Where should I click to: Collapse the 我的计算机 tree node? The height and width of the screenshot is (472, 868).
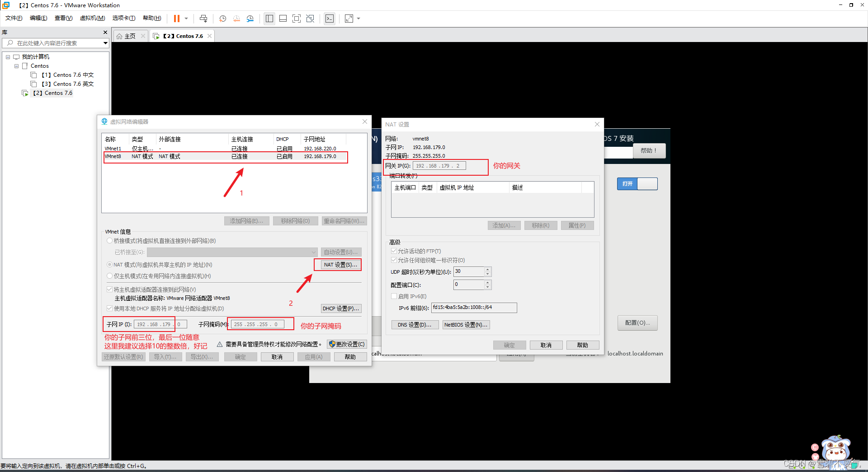tap(8, 57)
